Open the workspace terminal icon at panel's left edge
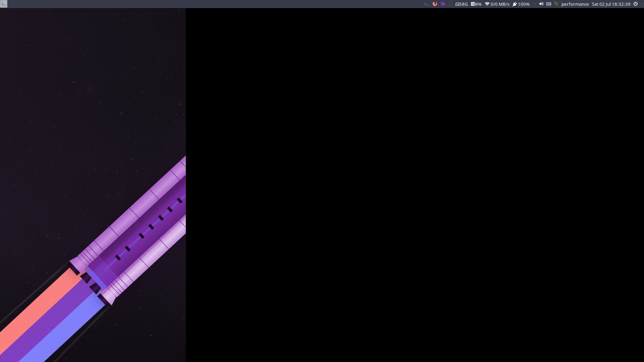This screenshot has height=362, width=644. tap(4, 4)
